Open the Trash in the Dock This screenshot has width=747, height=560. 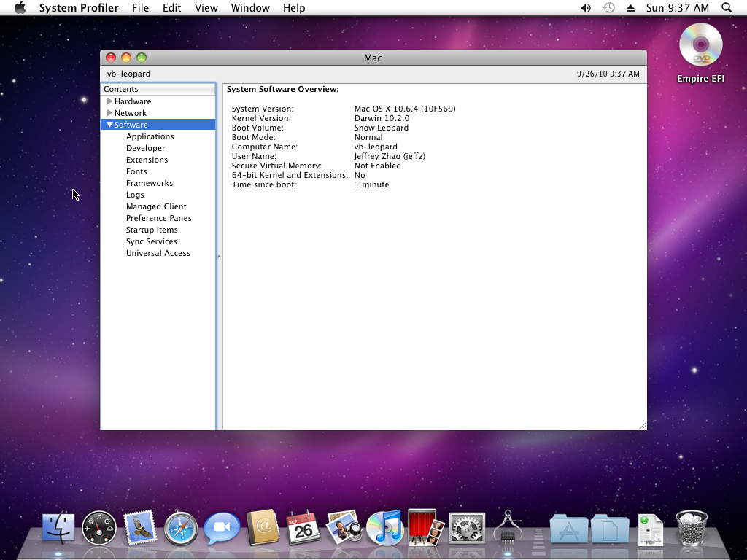click(692, 528)
